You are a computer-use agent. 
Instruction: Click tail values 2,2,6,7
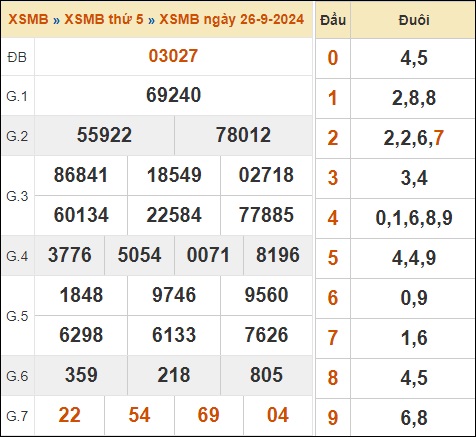(x=414, y=138)
